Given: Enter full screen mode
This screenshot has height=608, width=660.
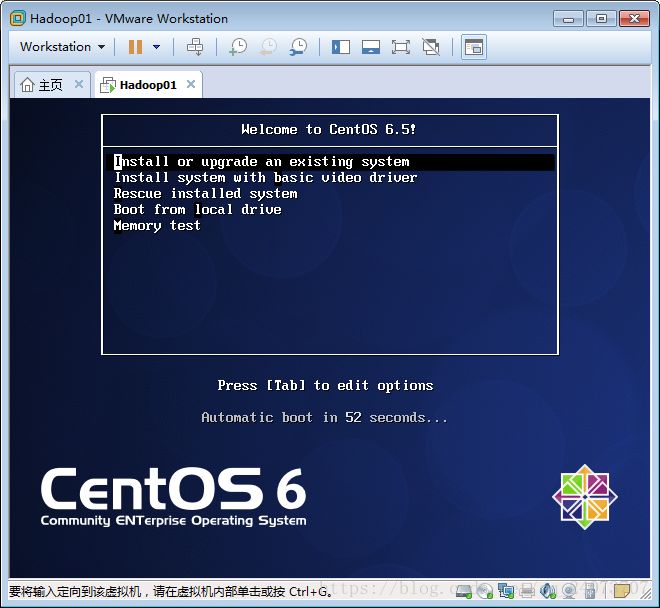Looking at the screenshot, I should (x=401, y=47).
